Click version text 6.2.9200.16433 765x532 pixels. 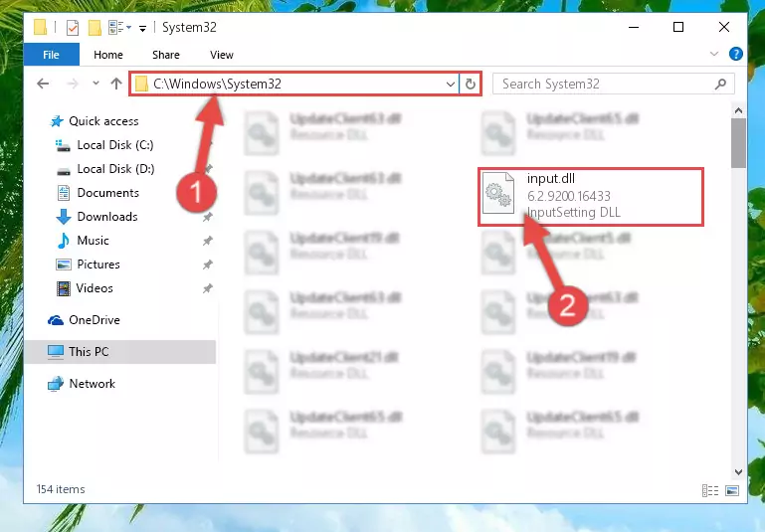tap(568, 196)
